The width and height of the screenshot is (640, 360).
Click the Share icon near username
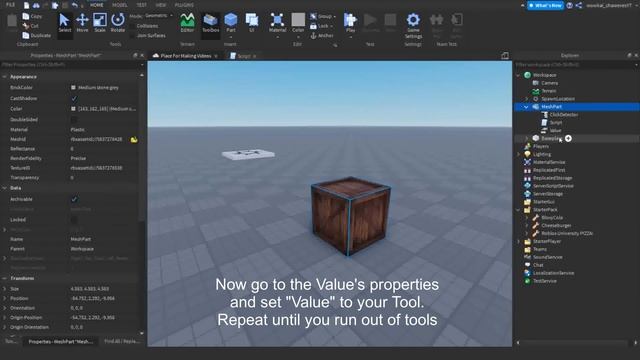[579, 5]
